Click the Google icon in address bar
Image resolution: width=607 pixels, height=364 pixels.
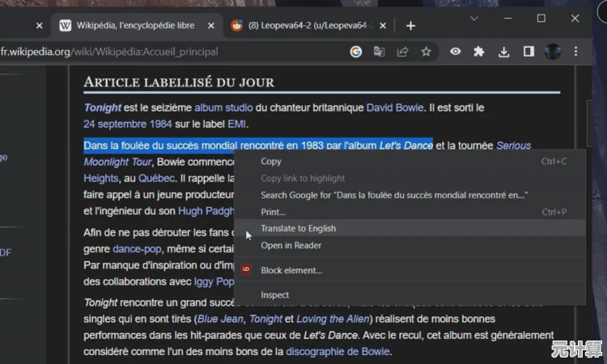(x=356, y=52)
